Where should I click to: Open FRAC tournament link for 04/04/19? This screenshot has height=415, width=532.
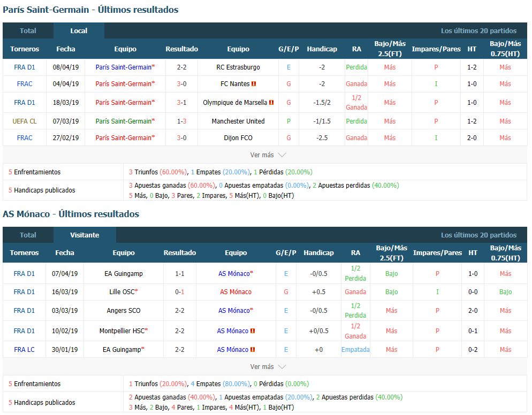point(25,84)
